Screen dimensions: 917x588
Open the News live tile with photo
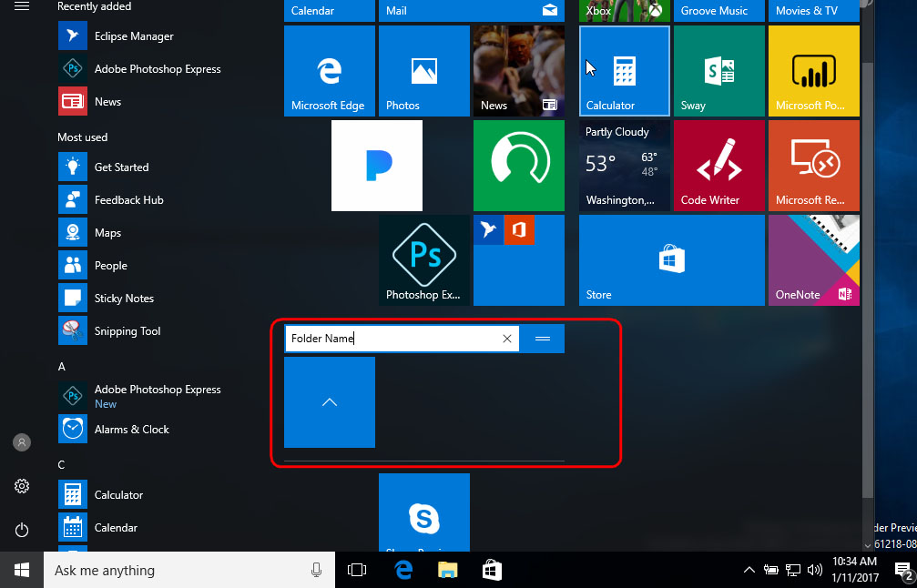(519, 71)
